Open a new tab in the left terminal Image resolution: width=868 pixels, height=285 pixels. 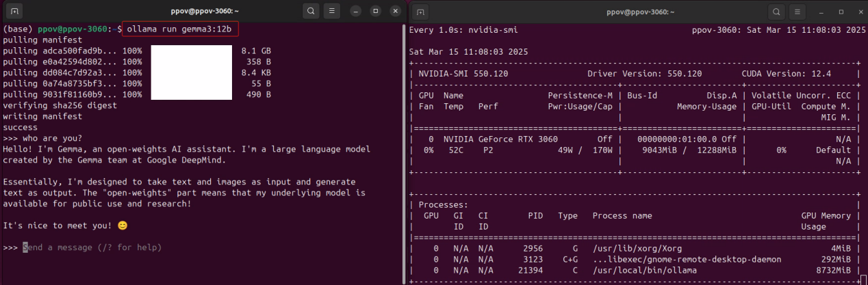click(16, 12)
